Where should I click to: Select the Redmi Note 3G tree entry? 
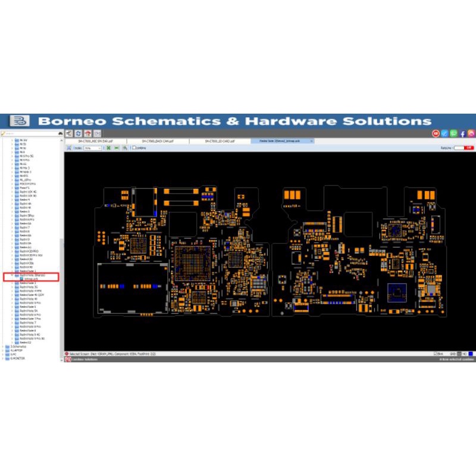(29, 287)
